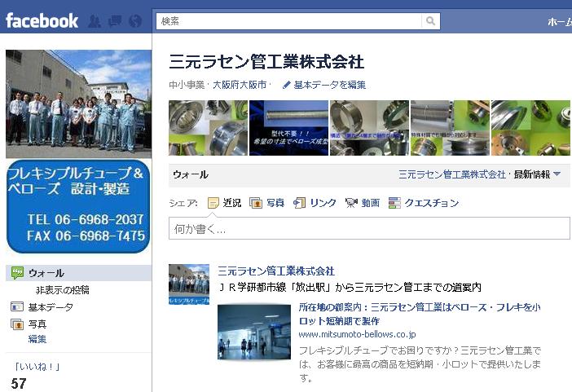Select 近況 status share option

232,203
